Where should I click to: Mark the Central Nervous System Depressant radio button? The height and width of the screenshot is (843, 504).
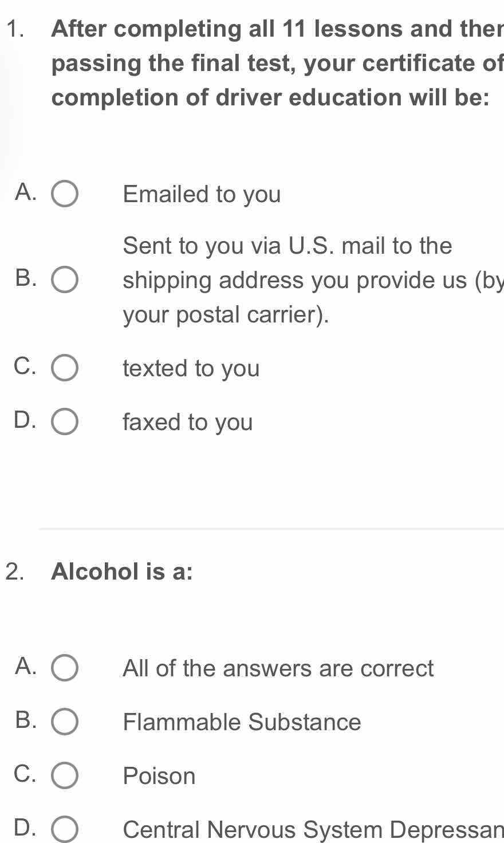point(65,830)
